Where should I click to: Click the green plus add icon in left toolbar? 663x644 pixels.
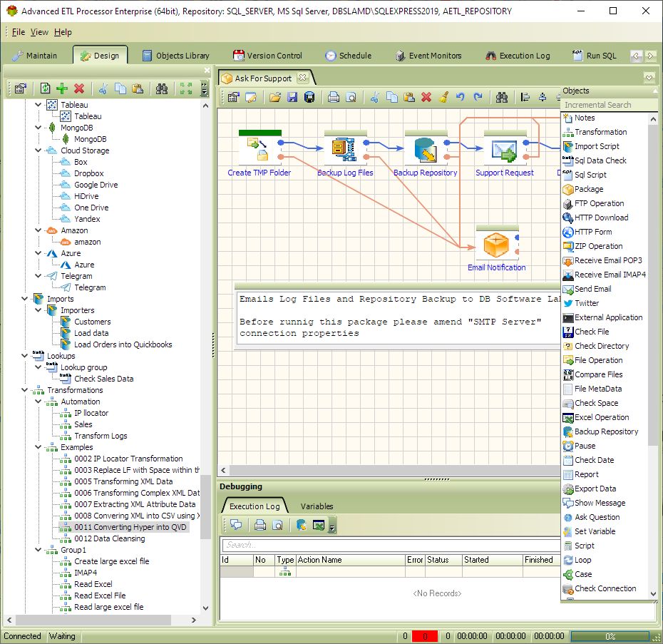point(62,88)
